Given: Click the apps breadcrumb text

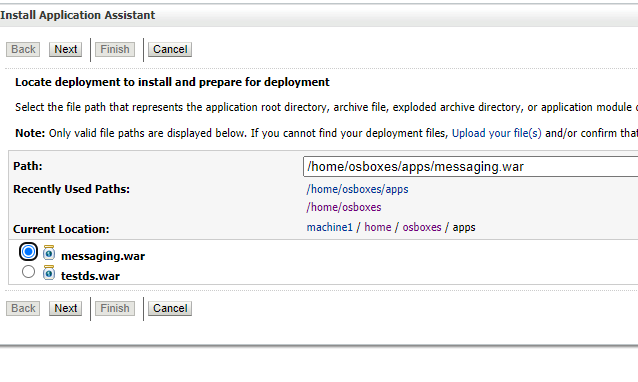Looking at the screenshot, I should click(x=464, y=227).
